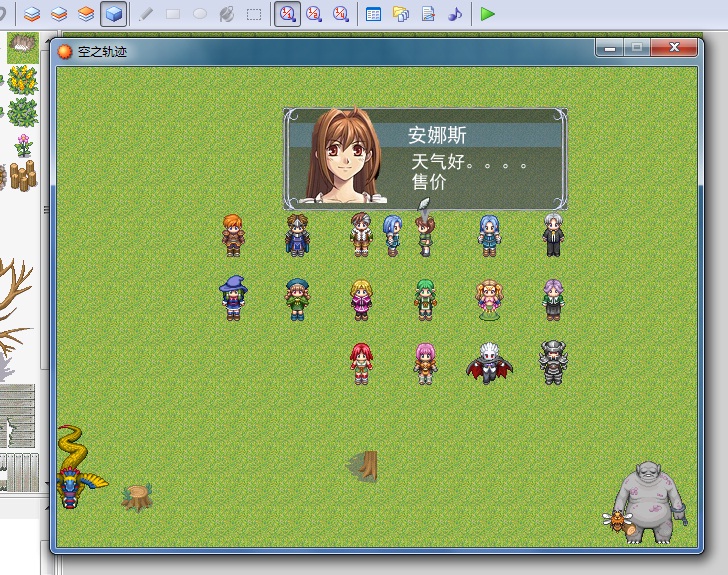This screenshot has width=728, height=575.
Task: Pick the highlighted rock tile in palette
Action: (x=23, y=48)
